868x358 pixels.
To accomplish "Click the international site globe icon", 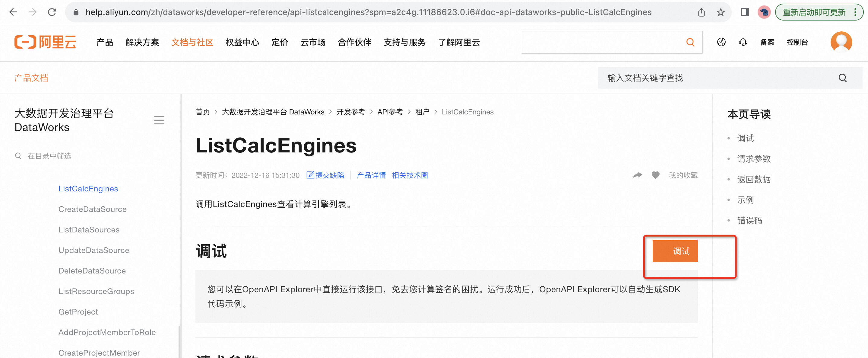I will (x=721, y=42).
